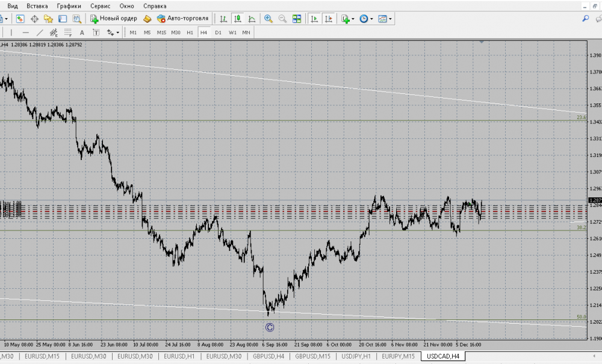Switch to the EURUSD,M15 chart tab

[42, 356]
